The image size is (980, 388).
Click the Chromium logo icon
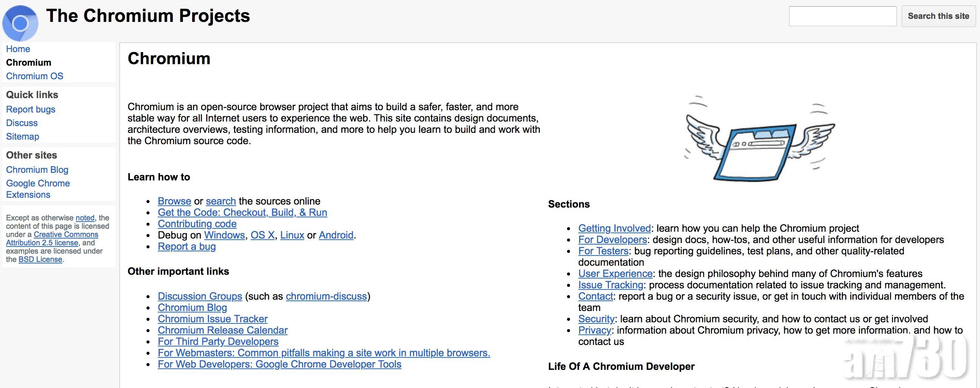[x=20, y=23]
